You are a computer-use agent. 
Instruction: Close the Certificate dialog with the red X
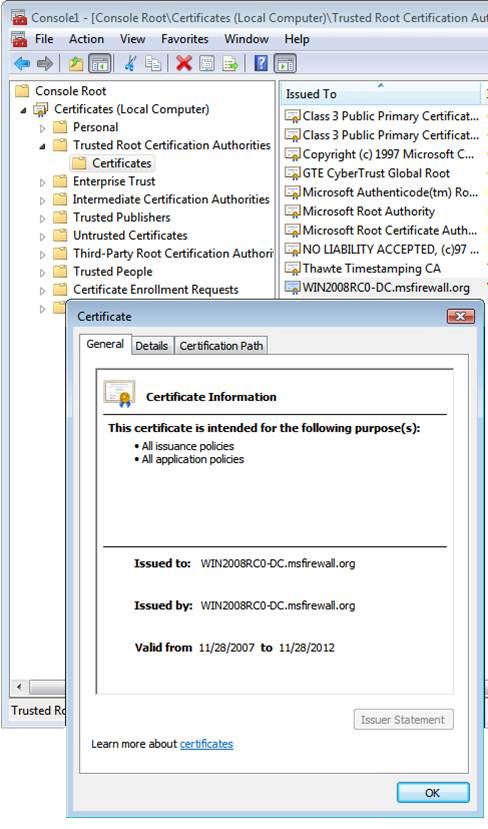click(461, 316)
